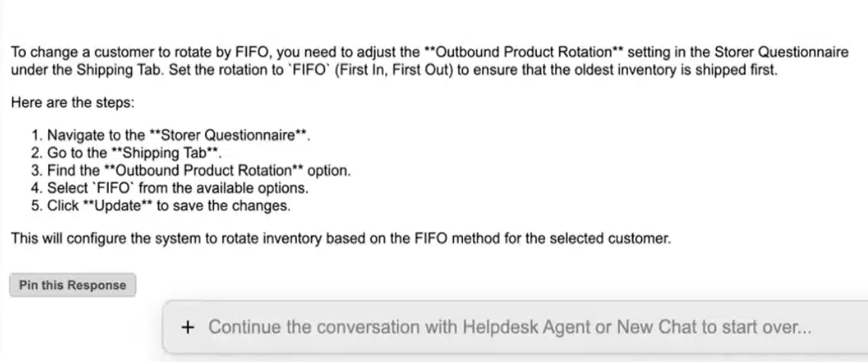This screenshot has height=362, width=868.
Task: Focus the Continue the conversation input field
Action: click(509, 327)
